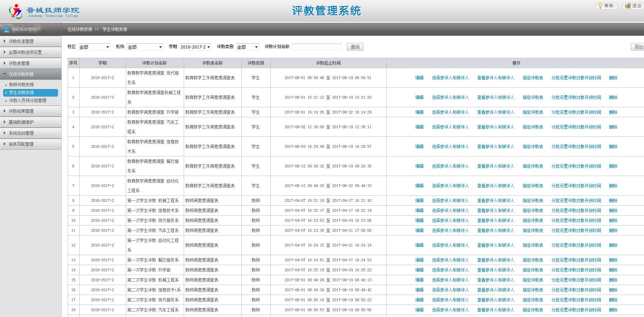Click plan name 第一次学生评教 机械工程系

(x=153, y=200)
